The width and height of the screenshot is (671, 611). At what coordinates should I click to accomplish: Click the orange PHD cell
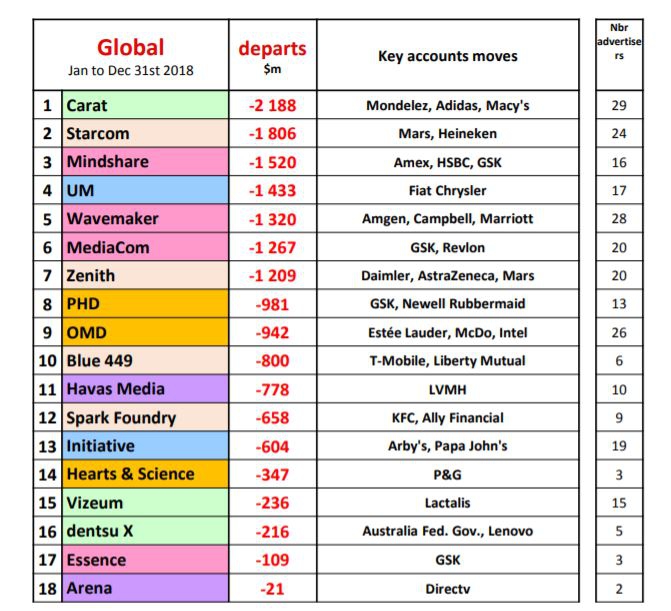tap(144, 304)
